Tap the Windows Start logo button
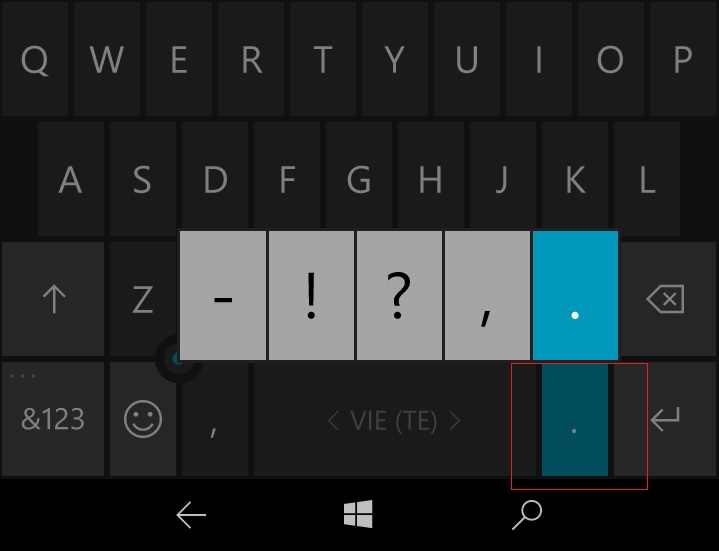Image resolution: width=719 pixels, height=551 pixels. pyautogui.click(x=358, y=514)
